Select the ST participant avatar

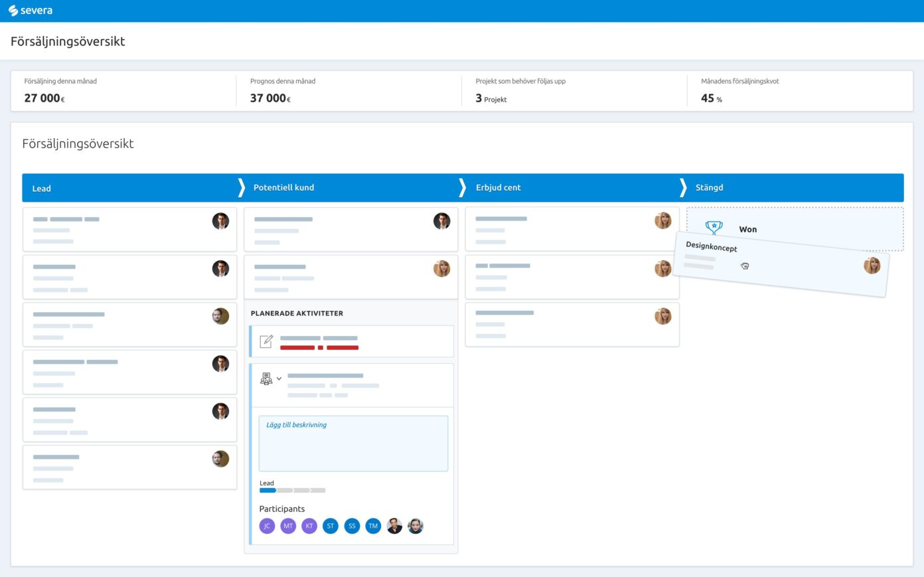[331, 526]
